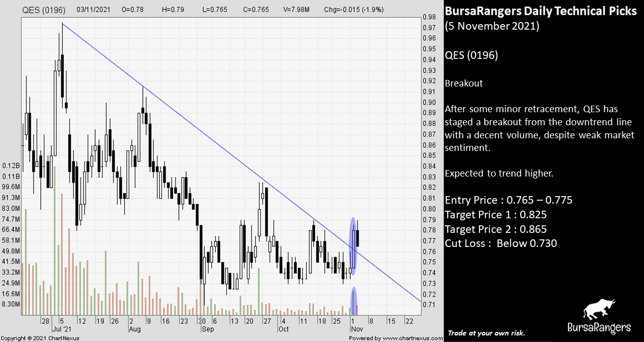Click the BursaRangers wordmark under bull logo
Screen dimensions: 644x342
coord(599,327)
